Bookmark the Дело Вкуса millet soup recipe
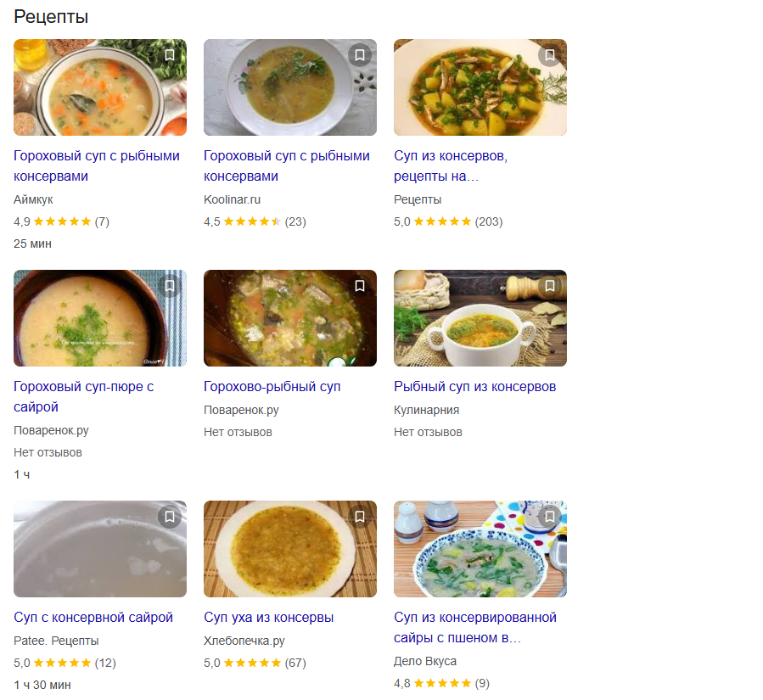Image resolution: width=763 pixels, height=700 pixels. [x=550, y=517]
